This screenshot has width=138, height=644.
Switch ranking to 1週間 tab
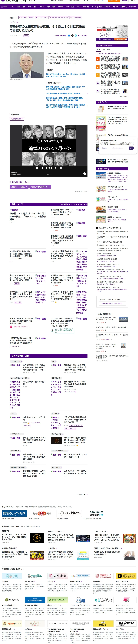coord(103,50)
